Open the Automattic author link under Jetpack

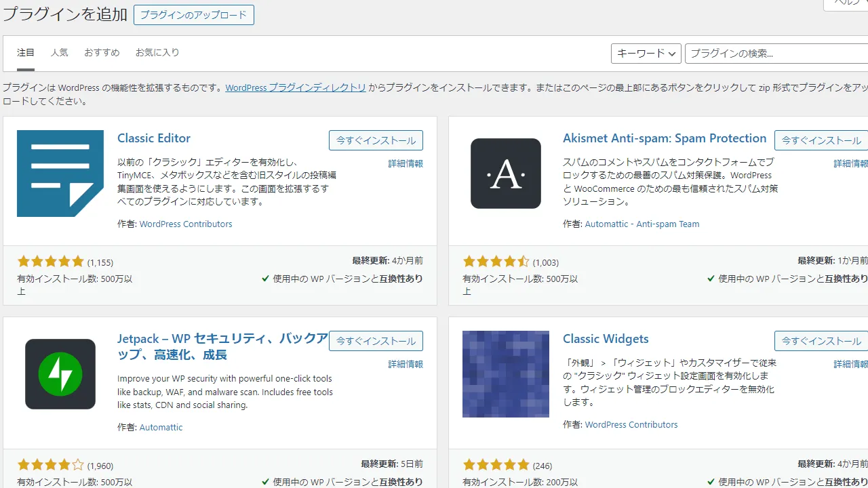point(161,427)
